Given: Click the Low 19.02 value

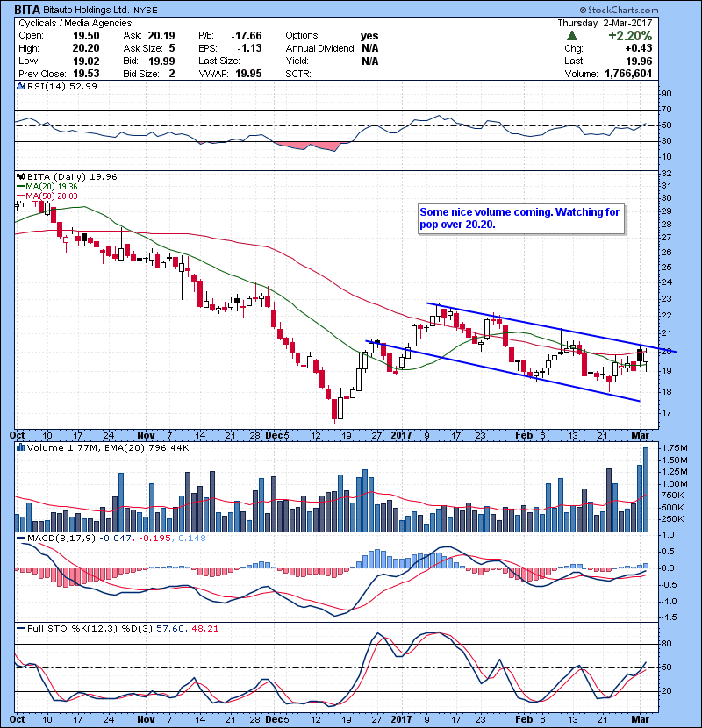Looking at the screenshot, I should pyautogui.click(x=85, y=61).
